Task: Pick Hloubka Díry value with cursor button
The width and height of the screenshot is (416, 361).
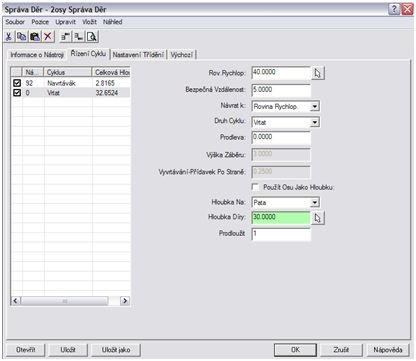Action: (318, 218)
